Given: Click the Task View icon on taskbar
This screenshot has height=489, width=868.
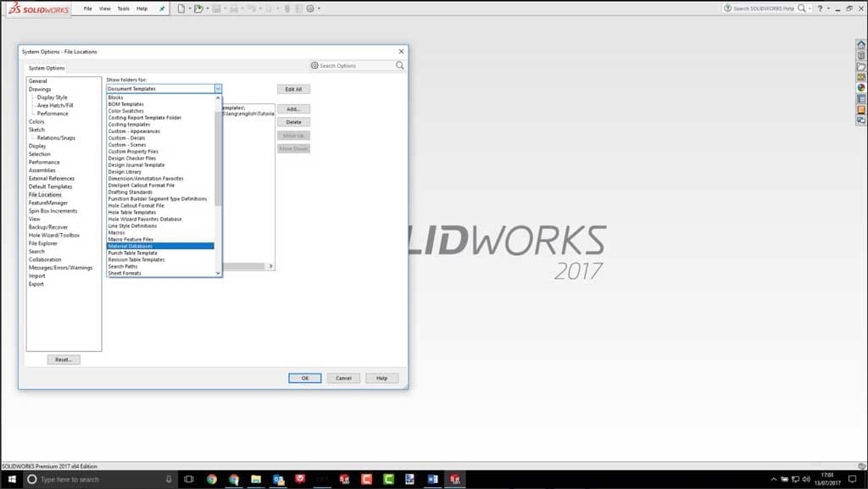Looking at the screenshot, I should tap(189, 479).
